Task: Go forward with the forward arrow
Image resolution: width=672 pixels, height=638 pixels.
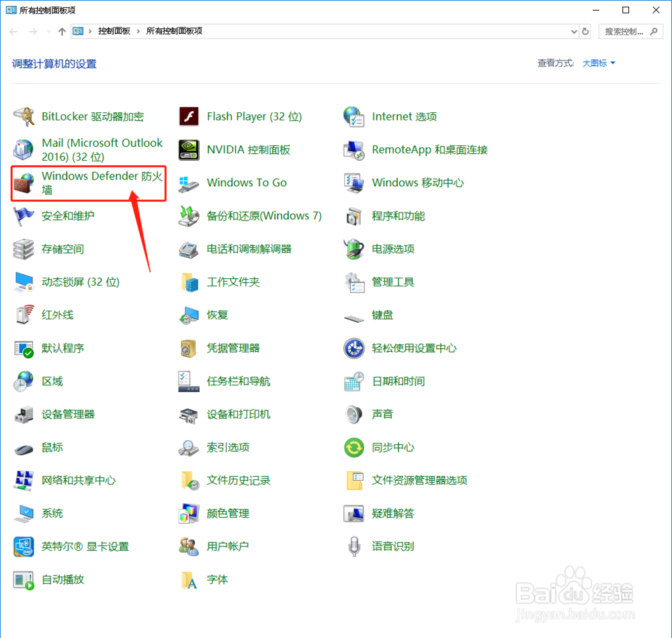Action: click(33, 32)
